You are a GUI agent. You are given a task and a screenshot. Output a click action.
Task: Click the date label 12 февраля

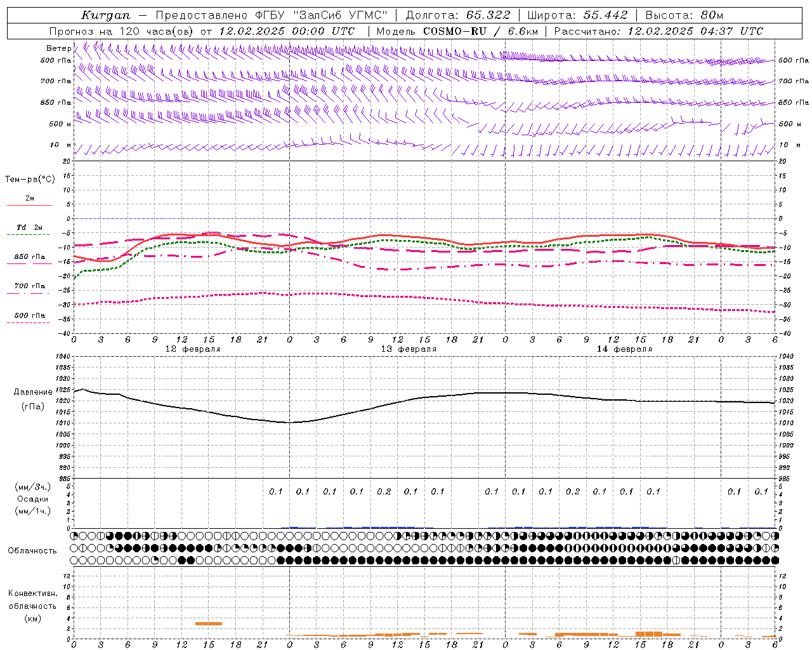click(x=193, y=349)
